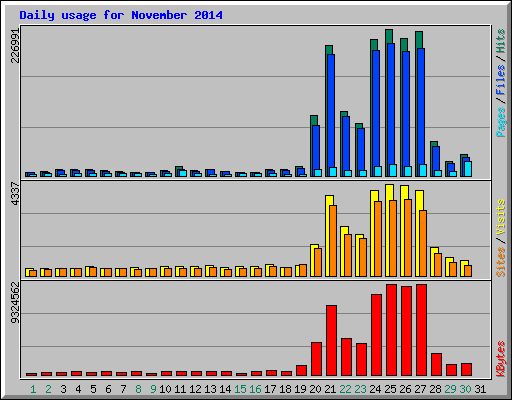Image resolution: width=512 pixels, height=400 pixels.
Task: Click day 26 on the x-axis
Action: pyautogui.click(x=405, y=389)
